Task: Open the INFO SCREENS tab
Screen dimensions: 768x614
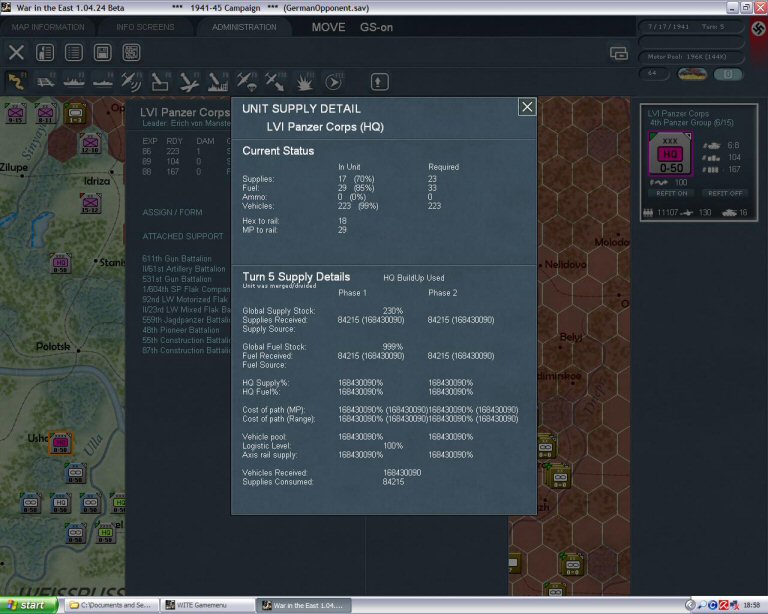Action: 145,27
